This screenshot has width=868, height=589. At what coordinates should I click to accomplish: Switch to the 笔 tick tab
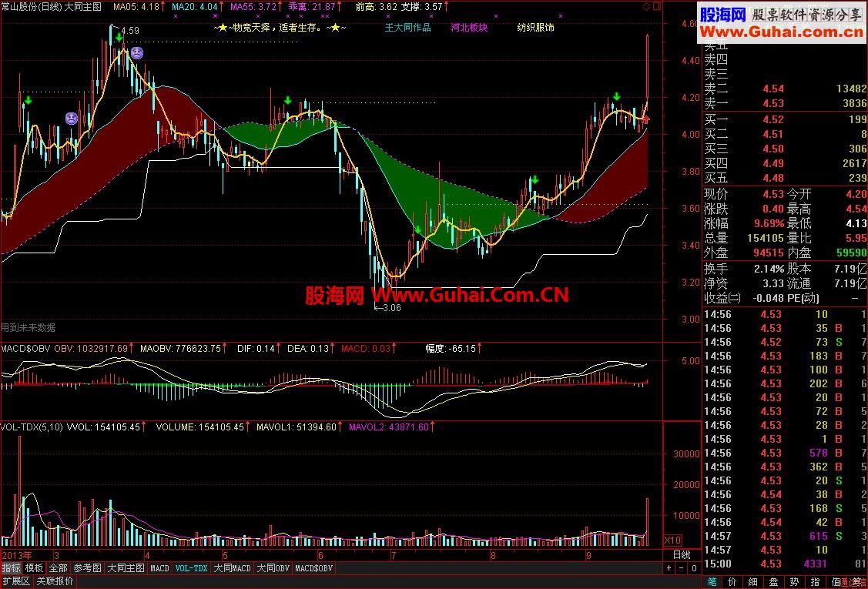pos(712,582)
